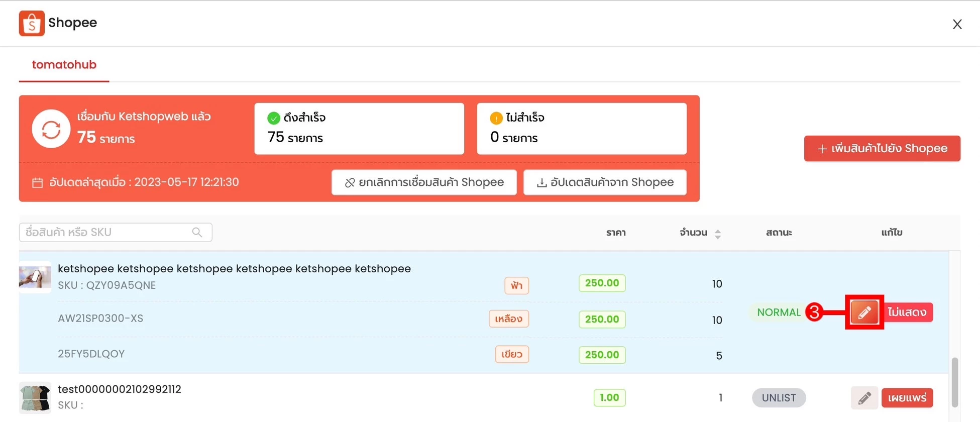Click SKU : QZY09A5QNE text

(106, 285)
